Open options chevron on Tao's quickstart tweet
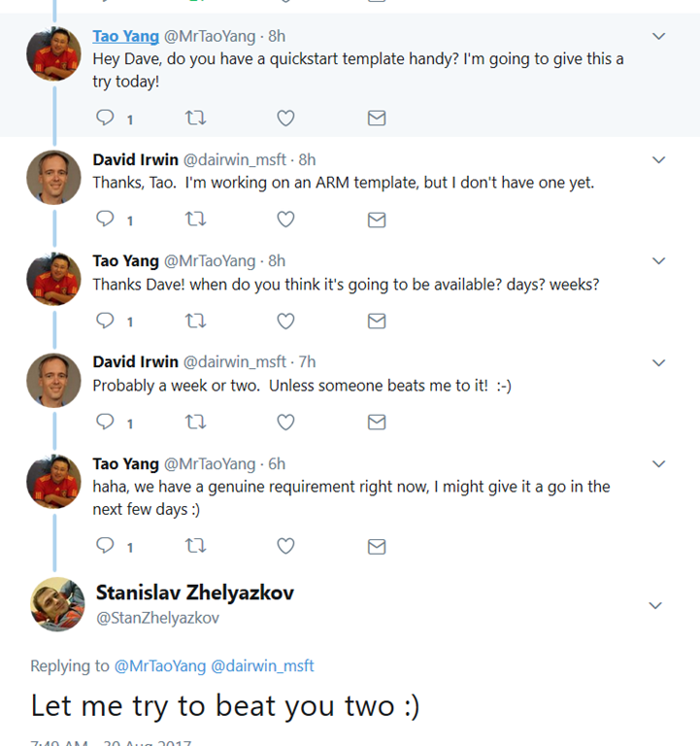 pyautogui.click(x=659, y=37)
